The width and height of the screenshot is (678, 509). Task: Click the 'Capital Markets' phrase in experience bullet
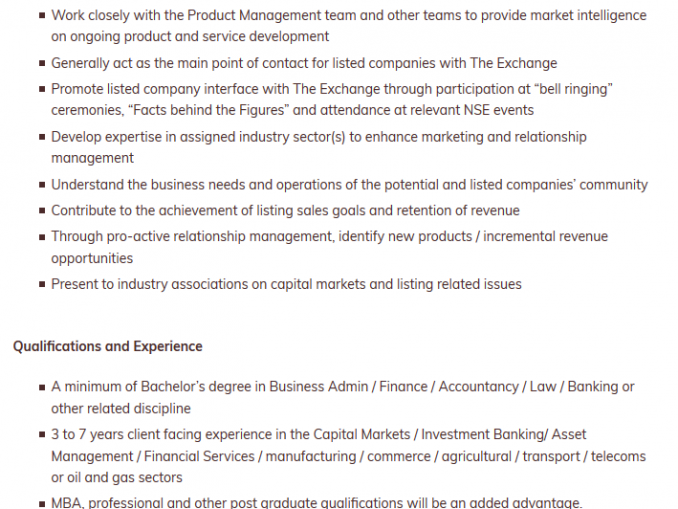(x=361, y=434)
